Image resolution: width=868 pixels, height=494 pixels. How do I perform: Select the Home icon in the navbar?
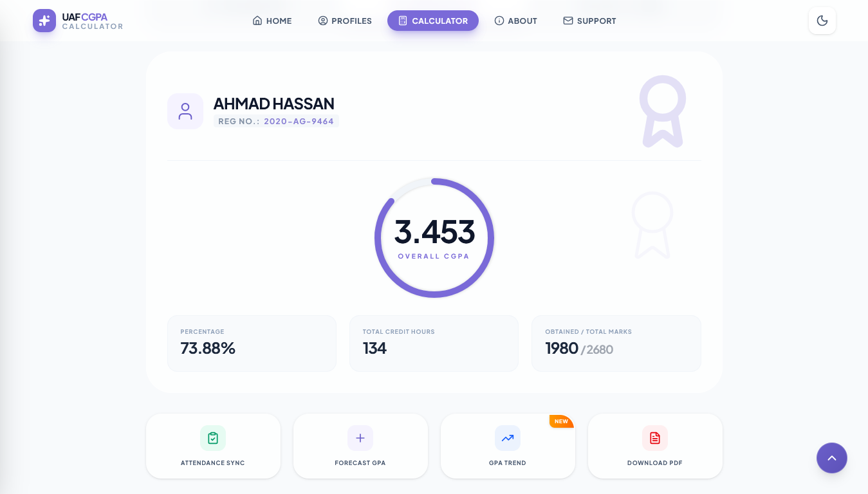pos(257,21)
